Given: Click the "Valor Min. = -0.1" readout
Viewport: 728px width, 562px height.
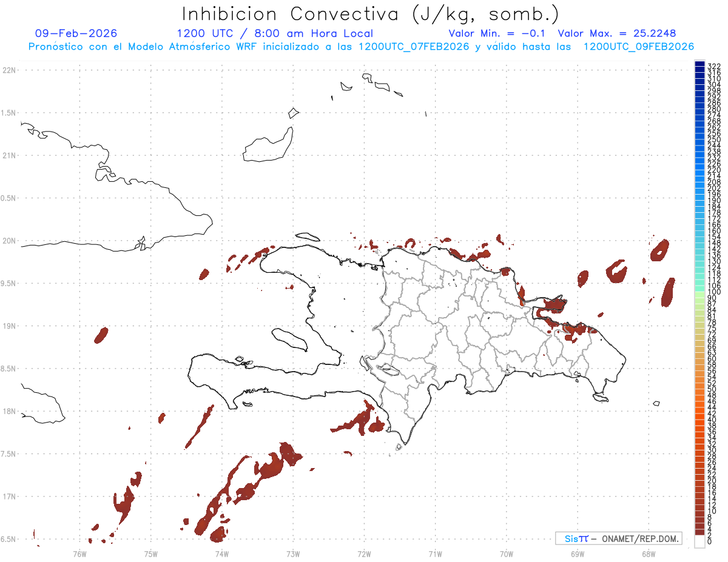Looking at the screenshot, I should [x=497, y=33].
